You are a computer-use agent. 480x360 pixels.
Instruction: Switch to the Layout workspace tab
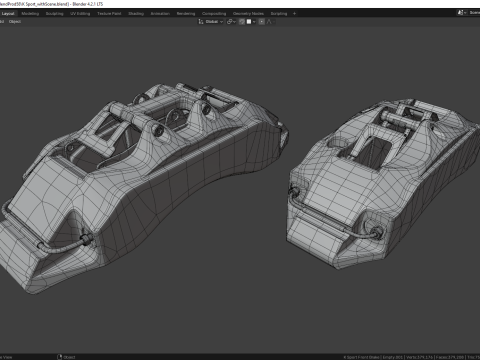(x=8, y=14)
